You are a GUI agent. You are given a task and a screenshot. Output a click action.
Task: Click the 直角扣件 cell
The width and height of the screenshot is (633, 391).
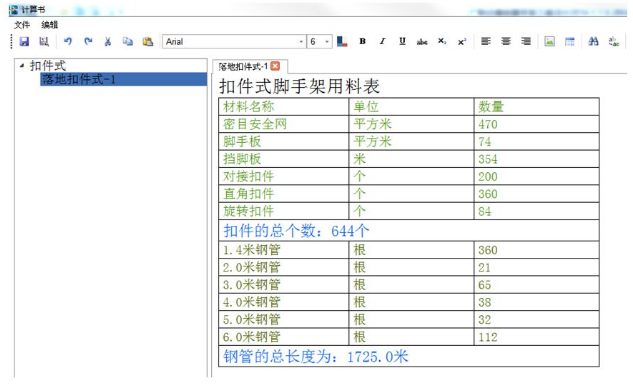pos(283,194)
